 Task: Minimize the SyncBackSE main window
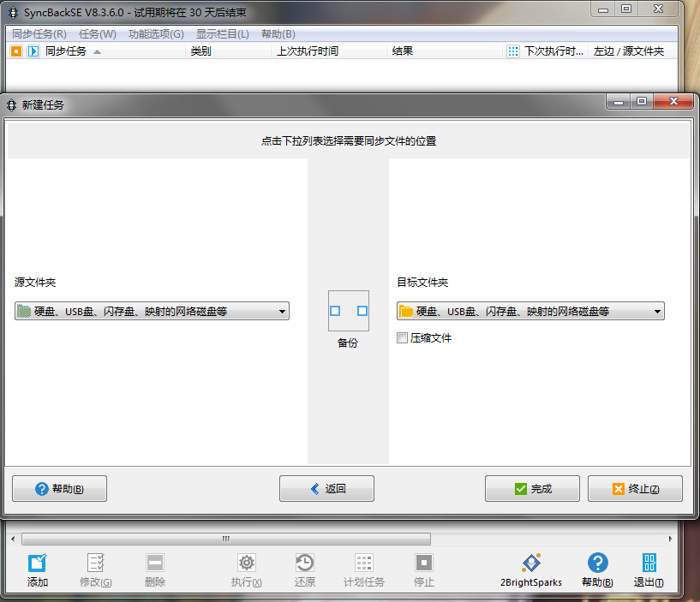[x=603, y=9]
